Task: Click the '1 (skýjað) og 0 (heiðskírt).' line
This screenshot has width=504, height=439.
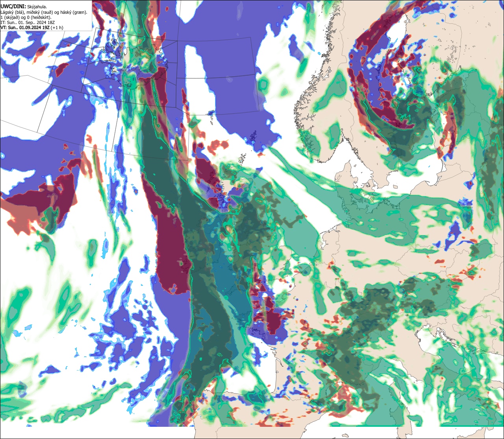Action: coord(26,17)
